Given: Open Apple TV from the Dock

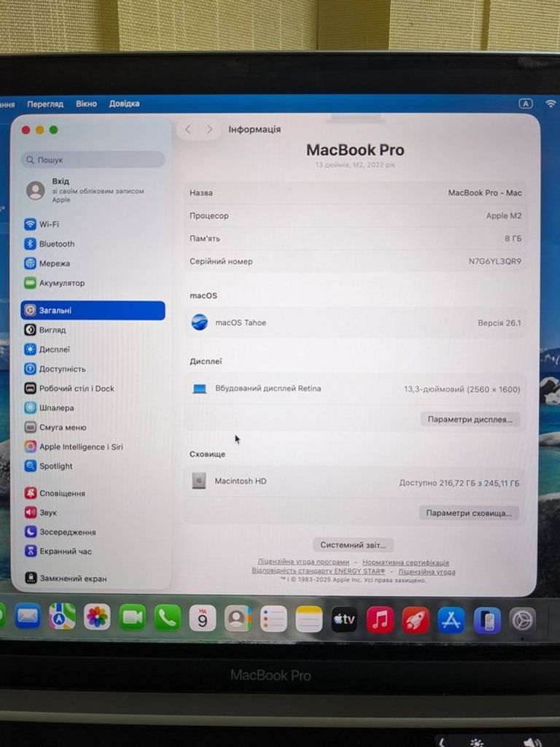Looking at the screenshot, I should click(x=344, y=619).
